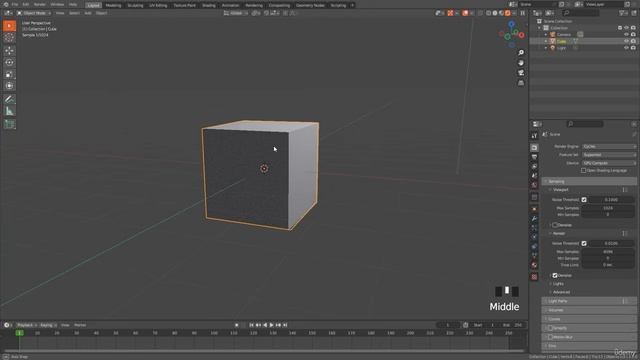The image size is (640, 360).
Task: Open the timeline Playback menu
Action: (x=26, y=325)
